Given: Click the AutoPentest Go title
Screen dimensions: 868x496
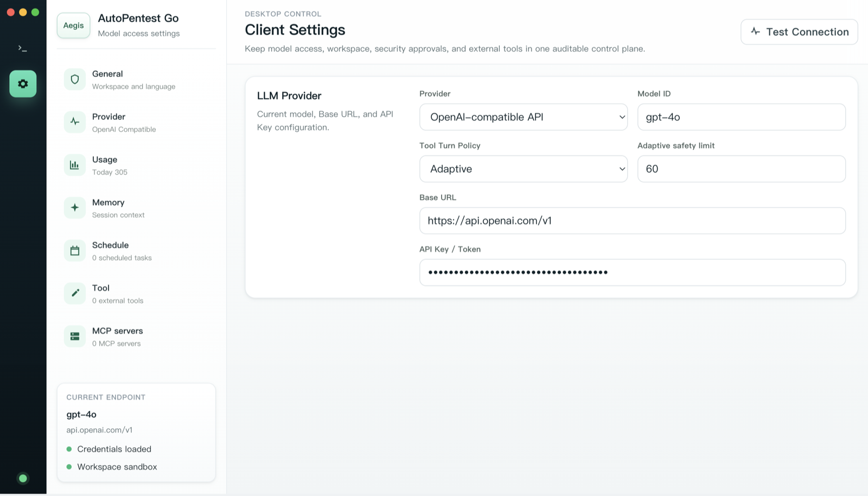Looking at the screenshot, I should 138,18.
